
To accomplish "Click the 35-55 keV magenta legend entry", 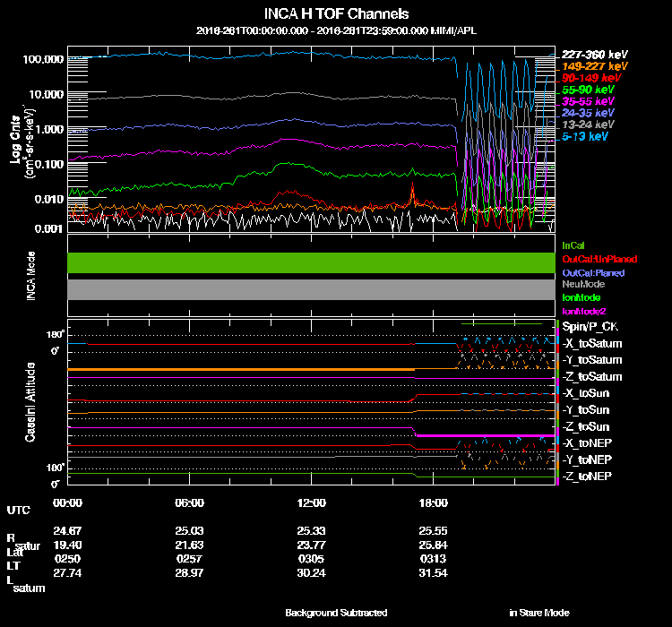I will (590, 102).
